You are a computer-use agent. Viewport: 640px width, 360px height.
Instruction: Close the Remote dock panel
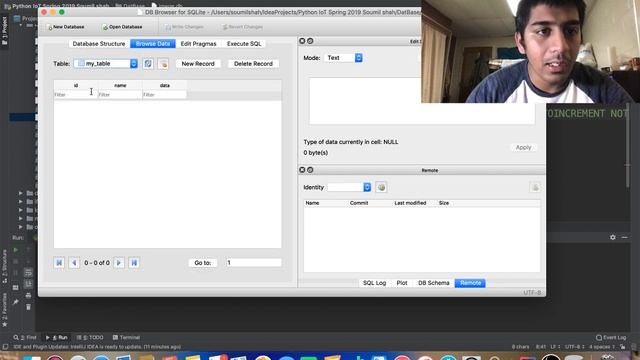(302, 170)
